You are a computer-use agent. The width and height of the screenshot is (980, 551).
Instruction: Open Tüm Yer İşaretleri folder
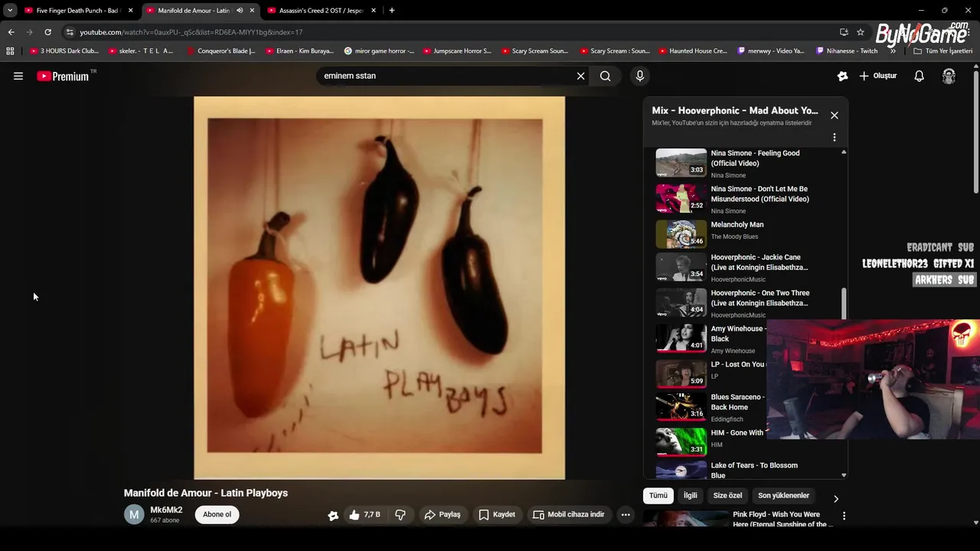pyautogui.click(x=943, y=51)
